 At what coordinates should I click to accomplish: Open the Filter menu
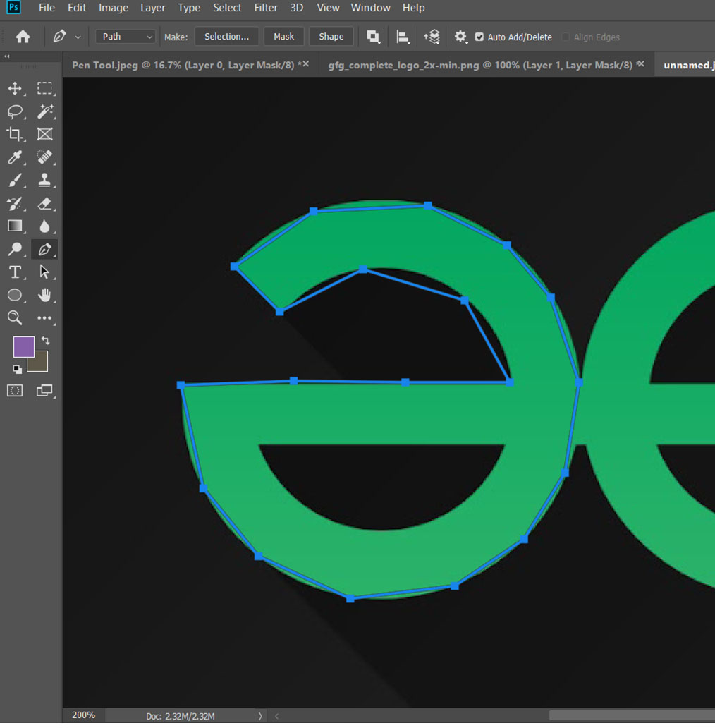tap(266, 8)
